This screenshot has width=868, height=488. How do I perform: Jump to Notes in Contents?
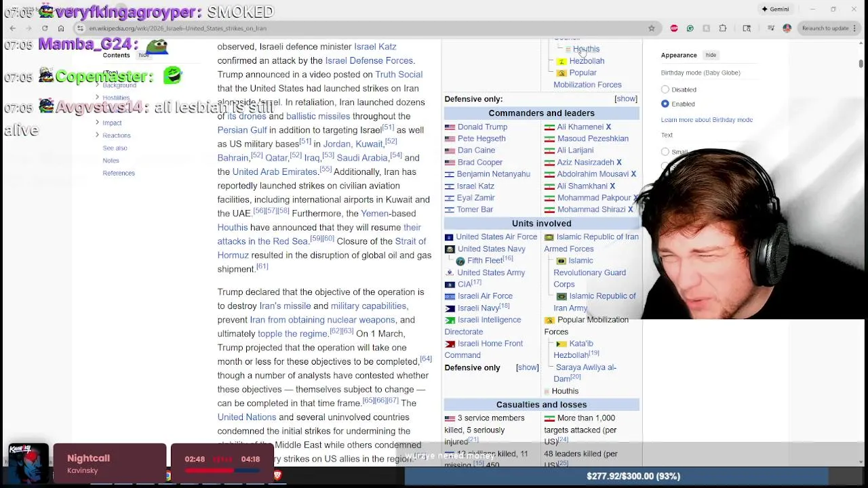pos(111,161)
